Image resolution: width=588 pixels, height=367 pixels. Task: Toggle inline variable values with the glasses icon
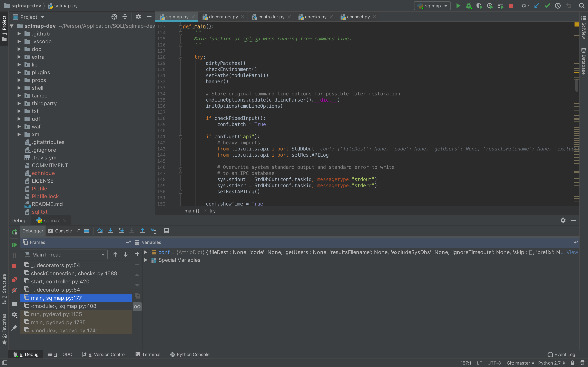point(137,307)
